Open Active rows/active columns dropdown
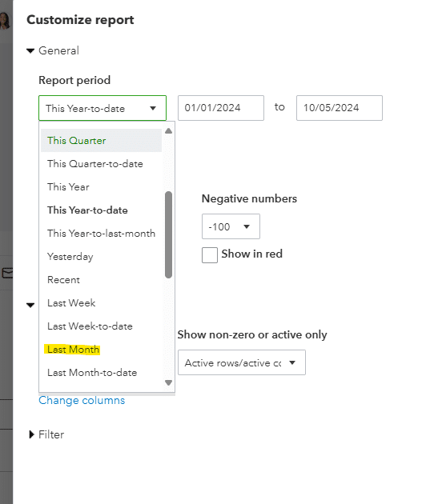This screenshot has width=422, height=504. click(x=242, y=362)
